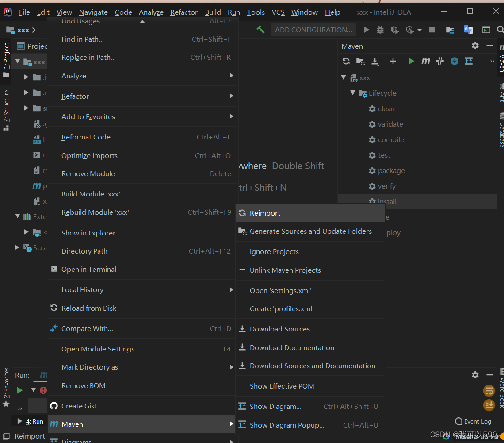Select Show Diagram Popup entry

click(x=310, y=425)
